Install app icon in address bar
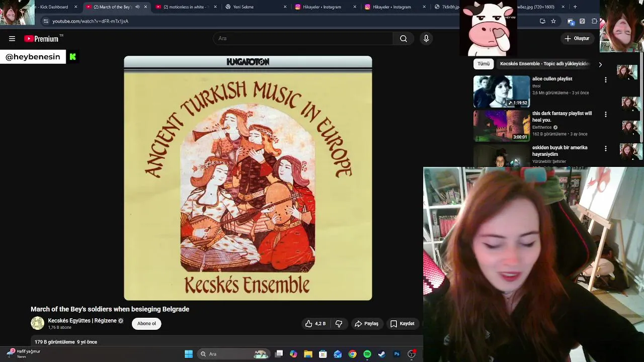 point(542,21)
